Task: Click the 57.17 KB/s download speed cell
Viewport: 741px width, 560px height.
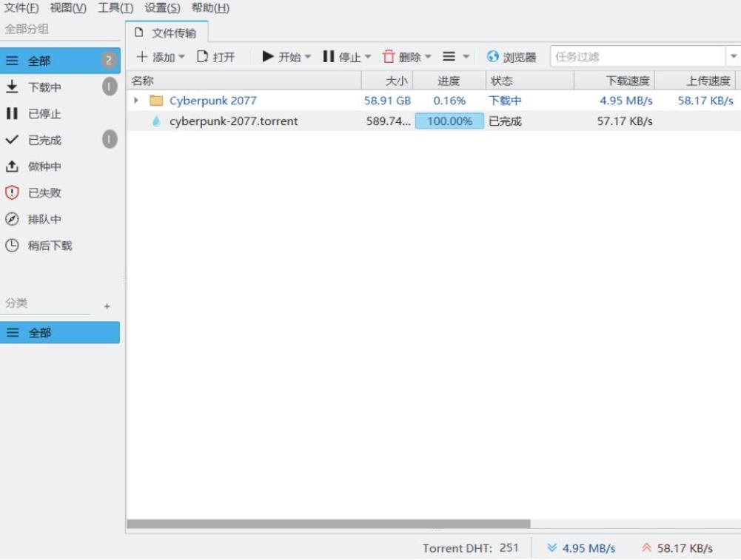Action: click(625, 121)
